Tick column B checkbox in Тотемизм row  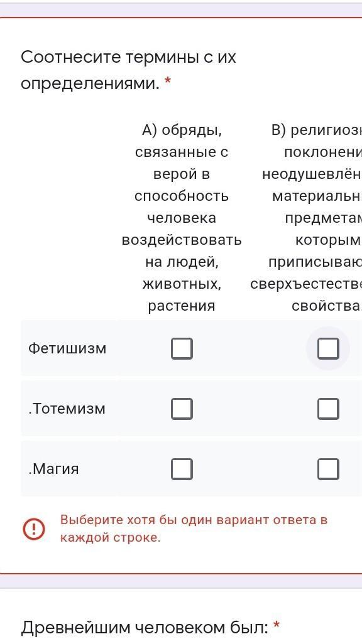click(x=328, y=409)
